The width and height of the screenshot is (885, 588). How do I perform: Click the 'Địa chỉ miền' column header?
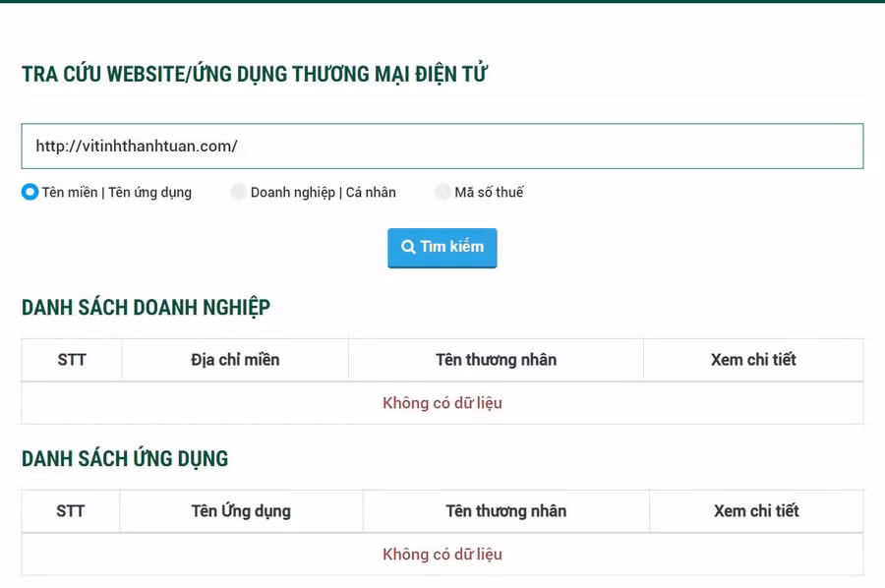(234, 359)
